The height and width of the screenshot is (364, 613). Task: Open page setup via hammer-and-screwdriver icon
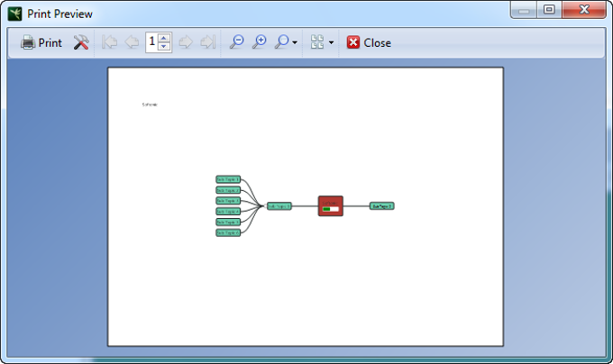pyautogui.click(x=81, y=42)
